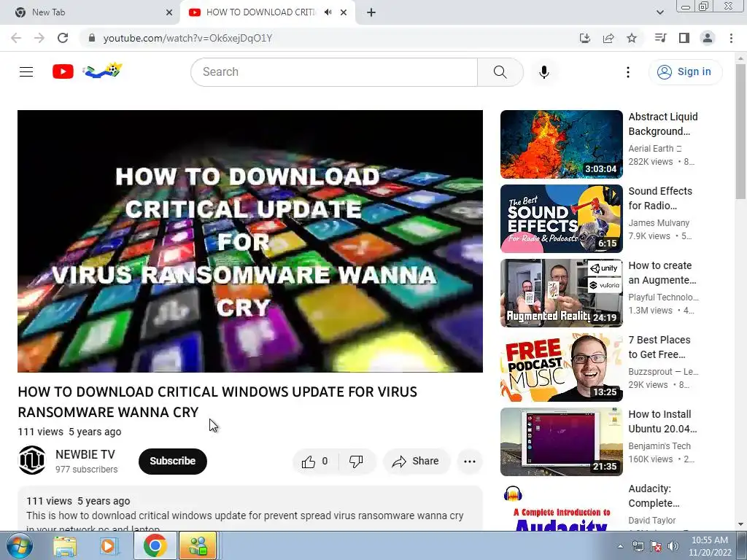Open more actions ellipsis under video
The image size is (747, 560).
pos(470,461)
